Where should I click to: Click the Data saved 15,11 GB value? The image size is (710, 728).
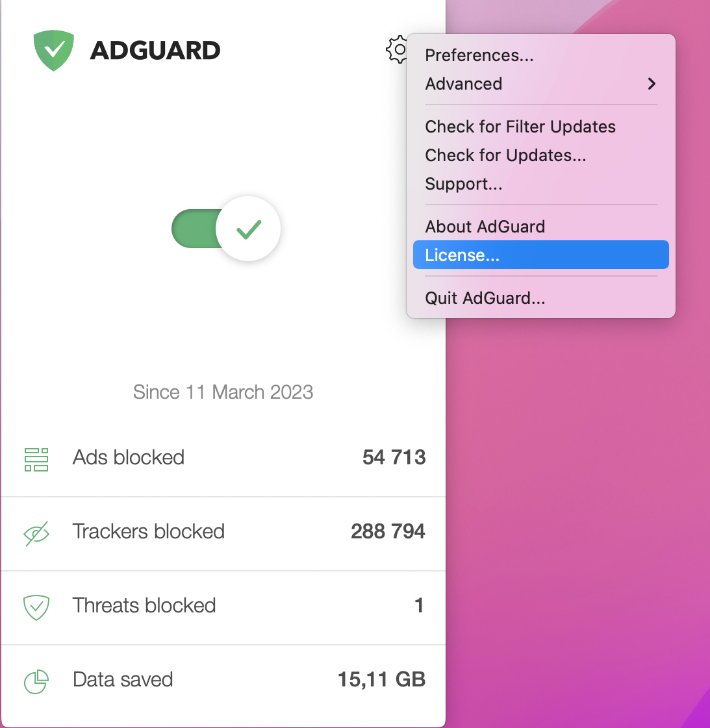pyautogui.click(x=381, y=679)
